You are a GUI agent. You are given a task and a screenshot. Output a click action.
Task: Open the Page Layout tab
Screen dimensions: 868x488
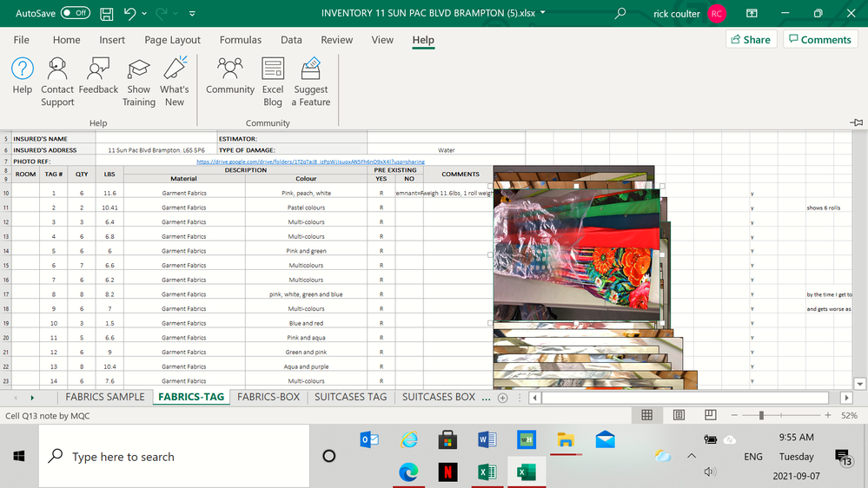click(x=172, y=40)
